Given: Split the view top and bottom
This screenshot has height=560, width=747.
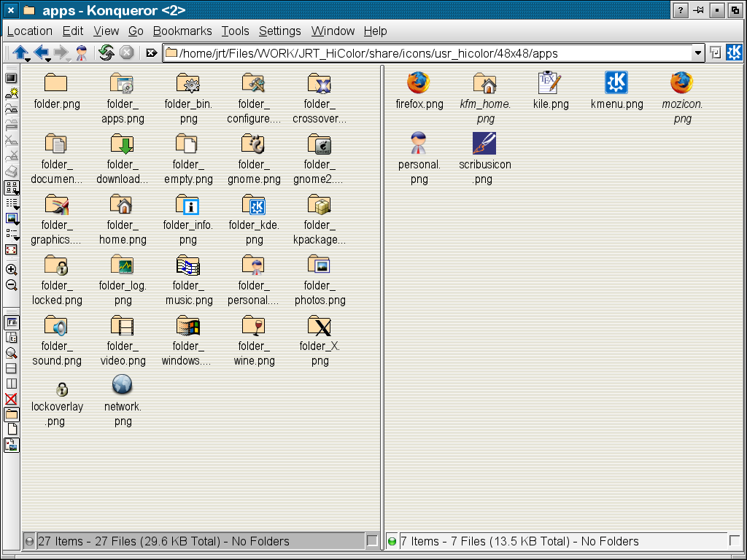Looking at the screenshot, I should [x=11, y=368].
